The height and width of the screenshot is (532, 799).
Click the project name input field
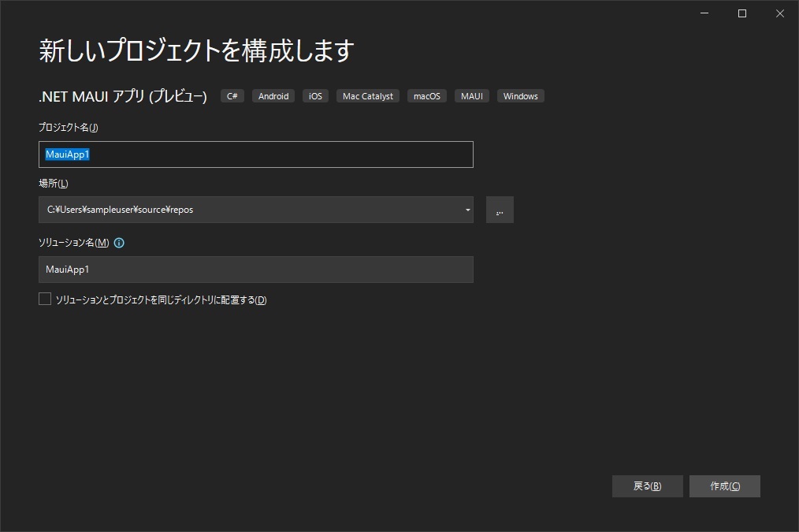pyautogui.click(x=256, y=154)
